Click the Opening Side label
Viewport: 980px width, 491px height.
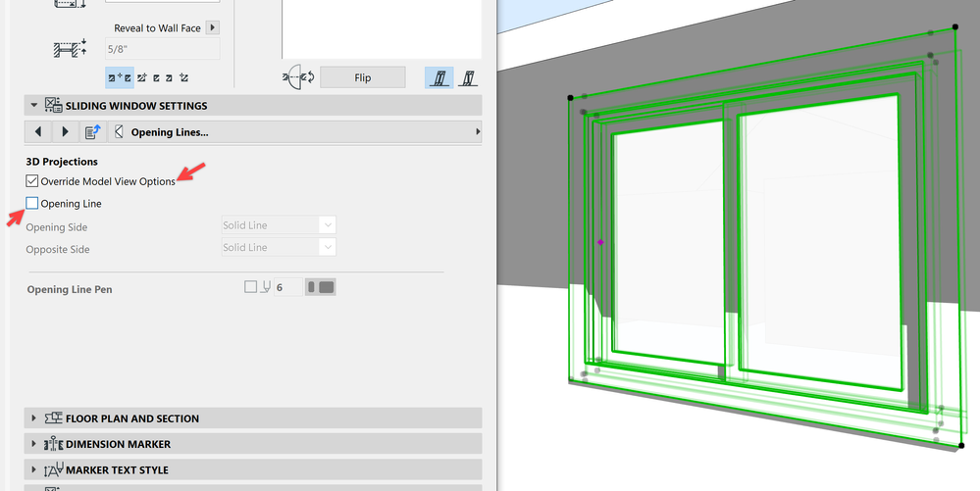(57, 227)
